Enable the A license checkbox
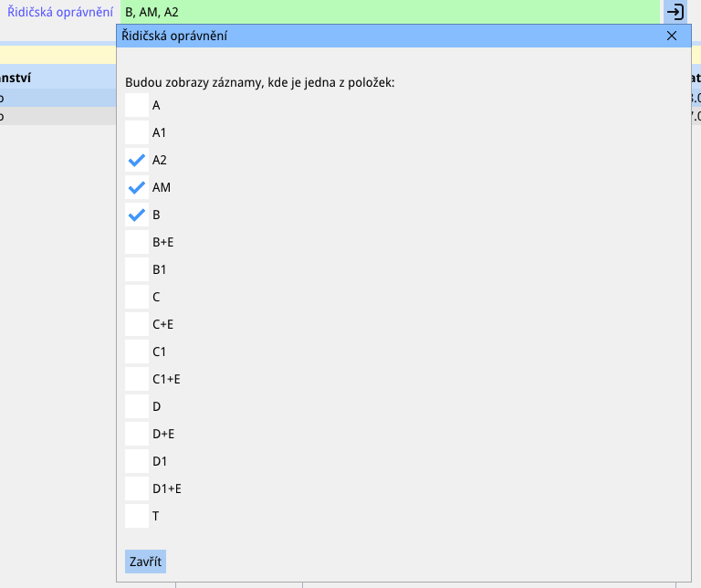This screenshot has height=588, width=701. (137, 105)
